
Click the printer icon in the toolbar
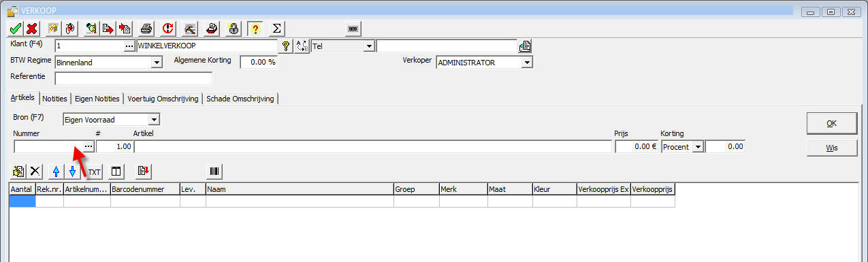(146, 29)
